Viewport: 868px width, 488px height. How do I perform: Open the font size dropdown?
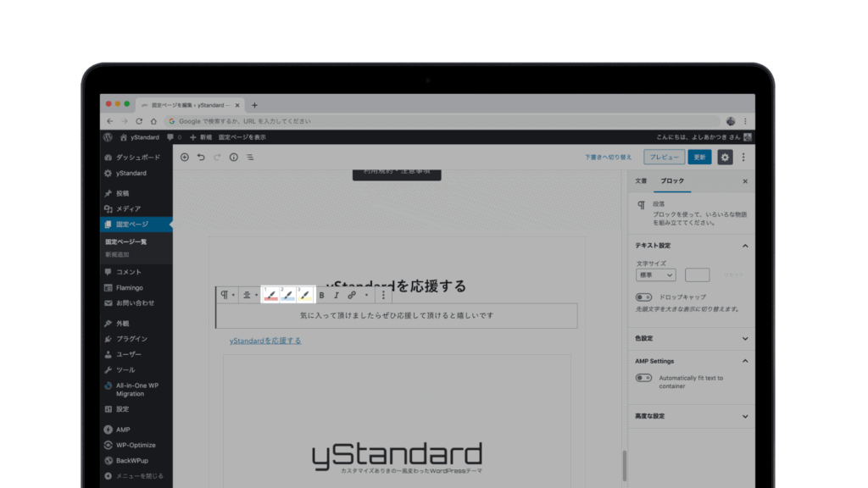point(655,275)
